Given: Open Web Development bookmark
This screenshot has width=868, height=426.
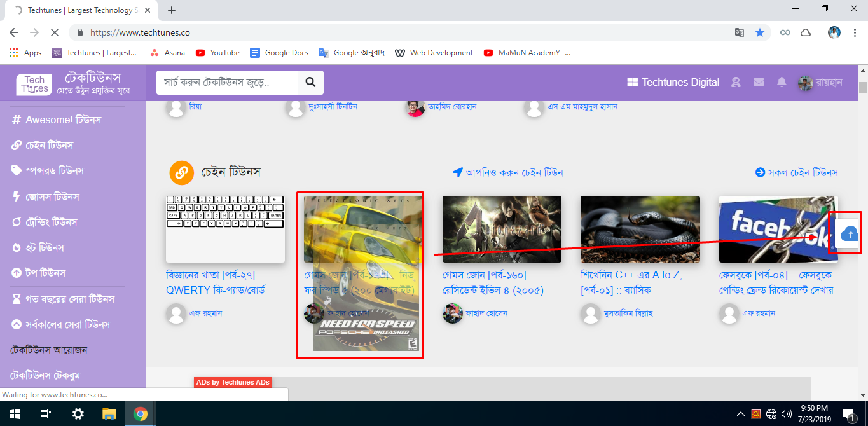Looking at the screenshot, I should pos(434,53).
